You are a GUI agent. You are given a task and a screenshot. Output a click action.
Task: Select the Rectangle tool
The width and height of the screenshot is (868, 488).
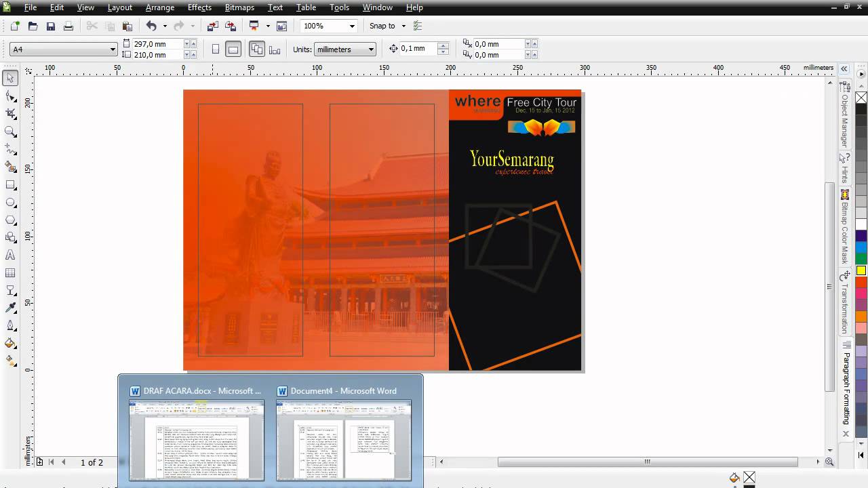10,184
